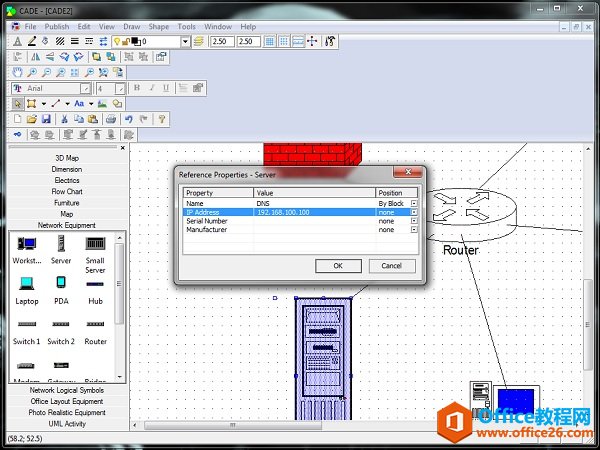Expand the Flow Chart symbol category
Viewport: 600px width, 450px height.
coord(67,191)
